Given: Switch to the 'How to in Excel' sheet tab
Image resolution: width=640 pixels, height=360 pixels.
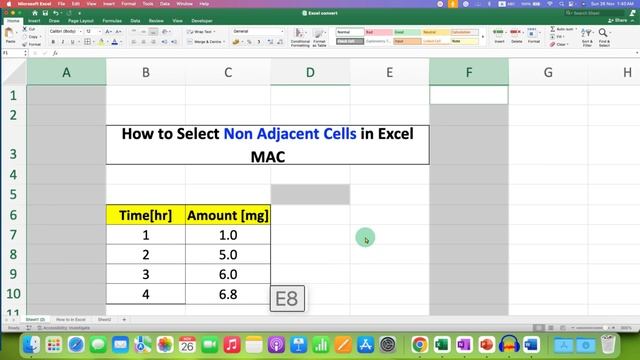Looking at the screenshot, I should pyautogui.click(x=71, y=320).
